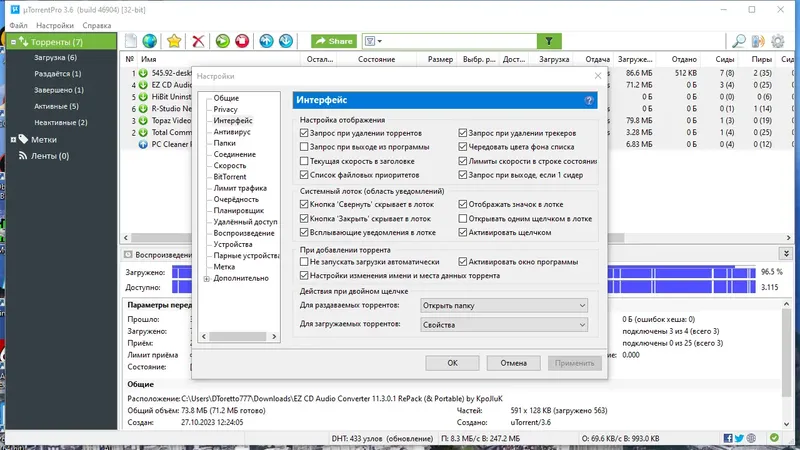This screenshot has width=800, height=450.
Task: Enable 'Не запускать загрузки автоматически' checkbox
Action: pos(304,262)
